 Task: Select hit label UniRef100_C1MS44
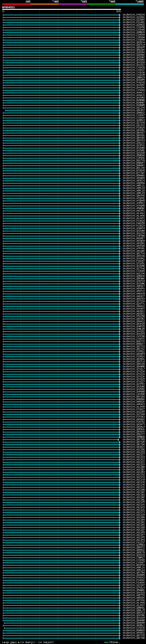click(133, 35)
